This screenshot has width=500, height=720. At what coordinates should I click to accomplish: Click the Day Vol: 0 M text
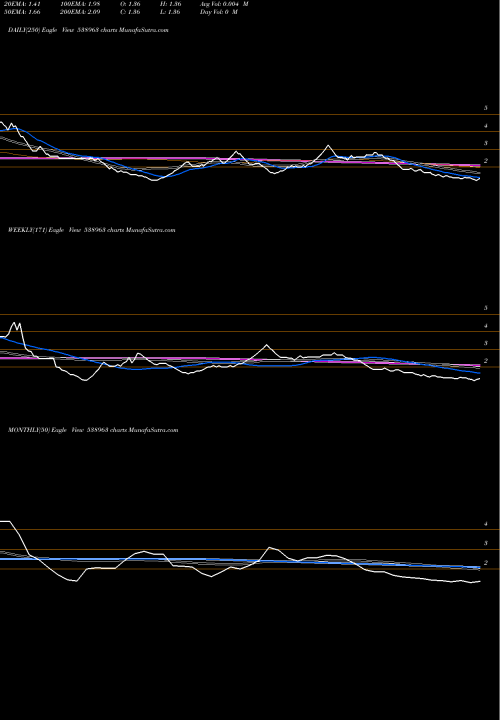point(219,11)
